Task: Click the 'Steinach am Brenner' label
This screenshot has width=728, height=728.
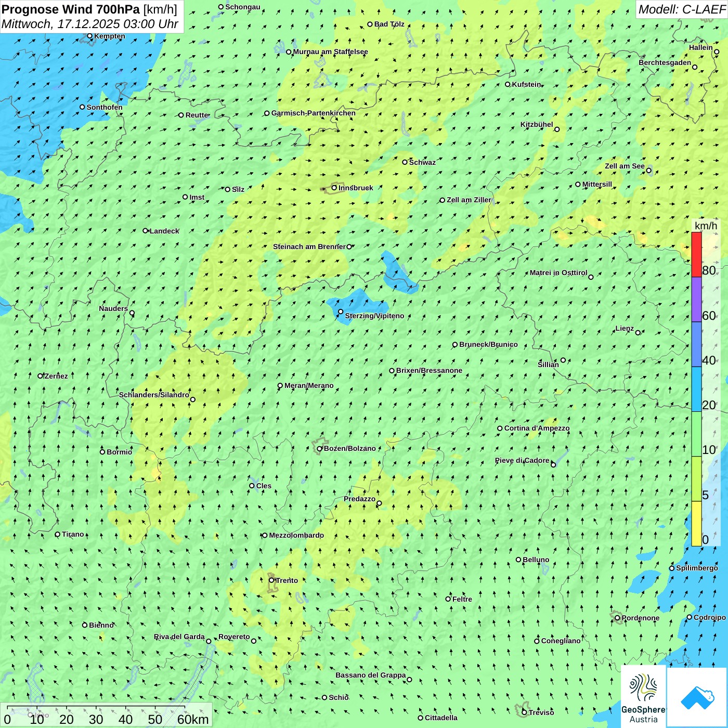Action: (x=309, y=246)
